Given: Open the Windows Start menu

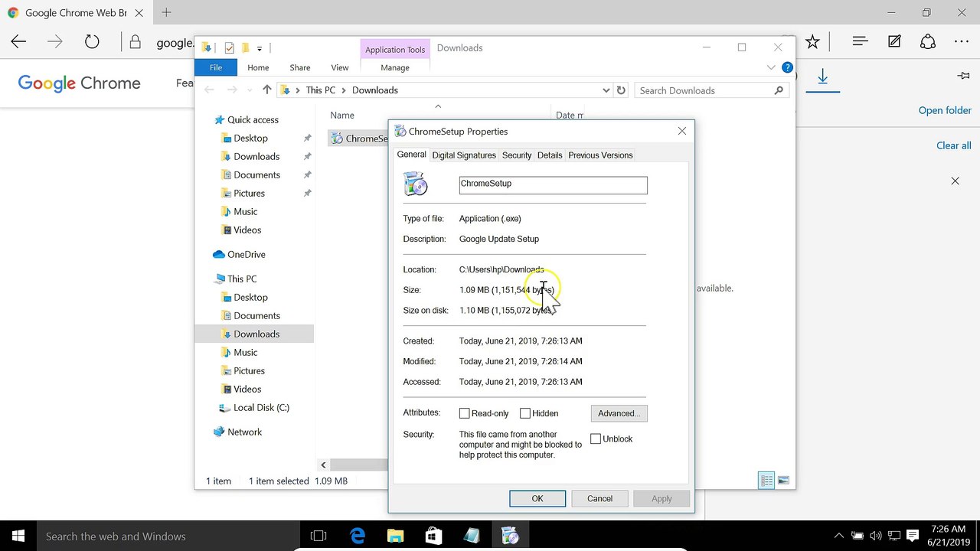Looking at the screenshot, I should (18, 536).
